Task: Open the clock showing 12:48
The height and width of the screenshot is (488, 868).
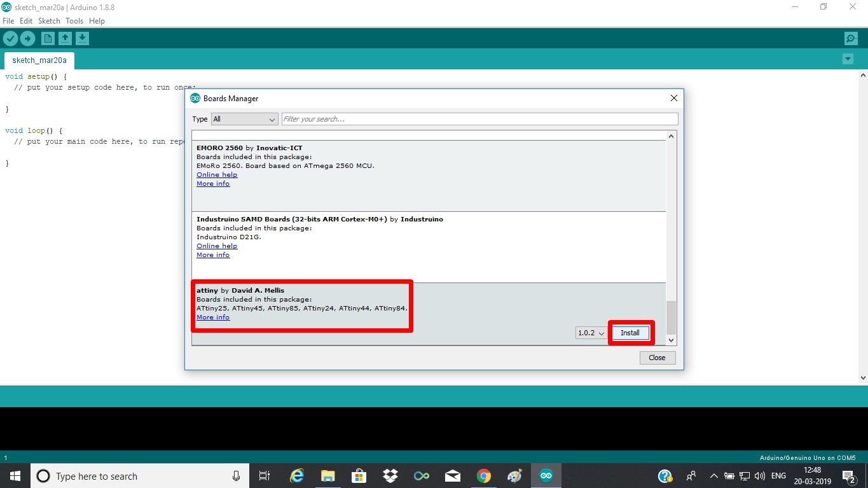Action: point(812,476)
